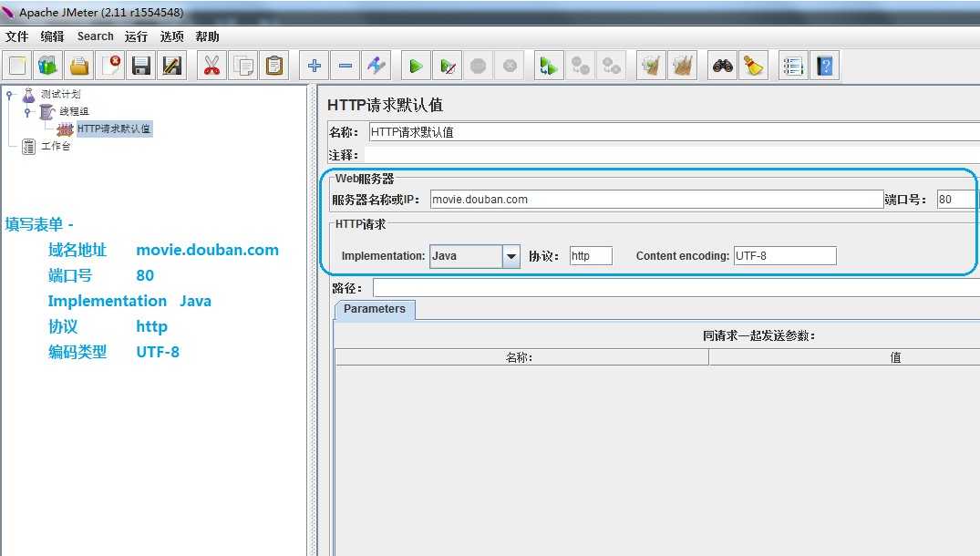Screen dimensions: 980x556
Task: Select HTTP请求默认值 tree node
Action: point(114,129)
